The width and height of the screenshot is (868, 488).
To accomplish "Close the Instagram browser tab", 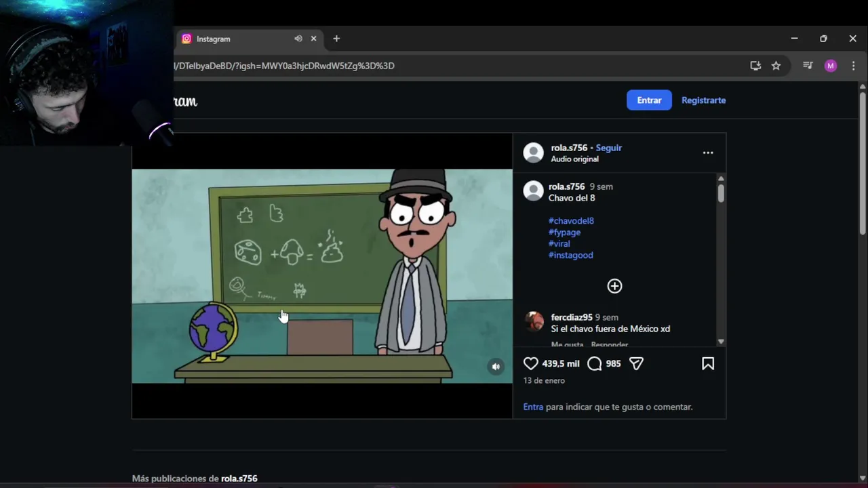I will click(313, 39).
